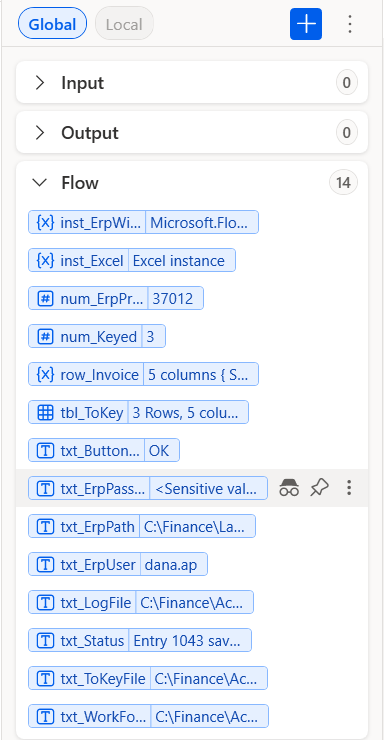
Task: Click the Entry 1043 sav value
Action: coord(190,641)
